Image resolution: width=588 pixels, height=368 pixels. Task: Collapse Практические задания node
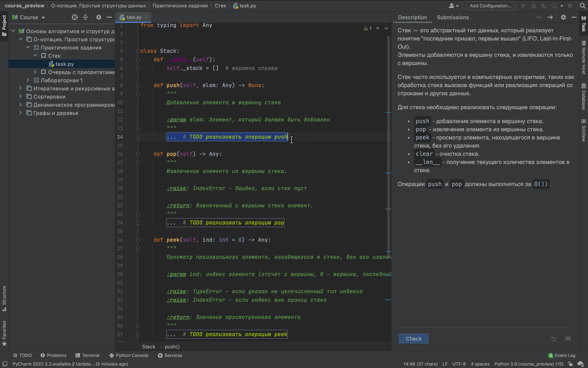click(x=28, y=47)
